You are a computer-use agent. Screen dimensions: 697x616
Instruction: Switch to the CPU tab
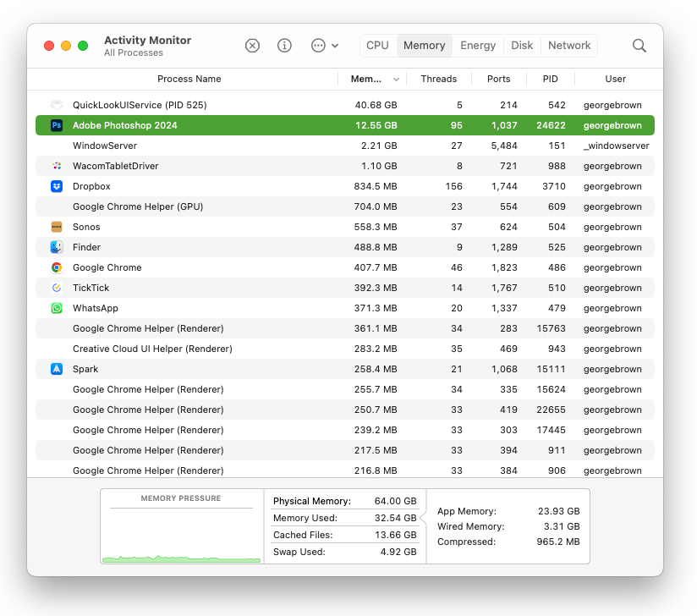(x=377, y=46)
